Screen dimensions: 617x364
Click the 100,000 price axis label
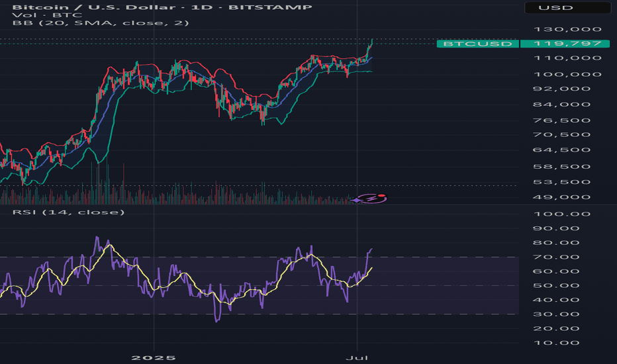(x=567, y=74)
